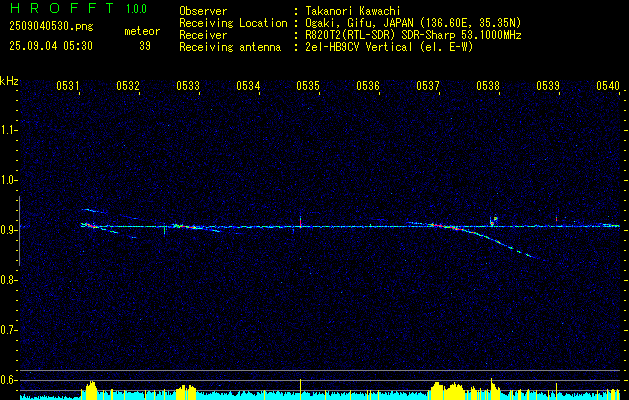Click the 0.9 kHz axis label
Screen dimensions: 629x400
(x=9, y=230)
